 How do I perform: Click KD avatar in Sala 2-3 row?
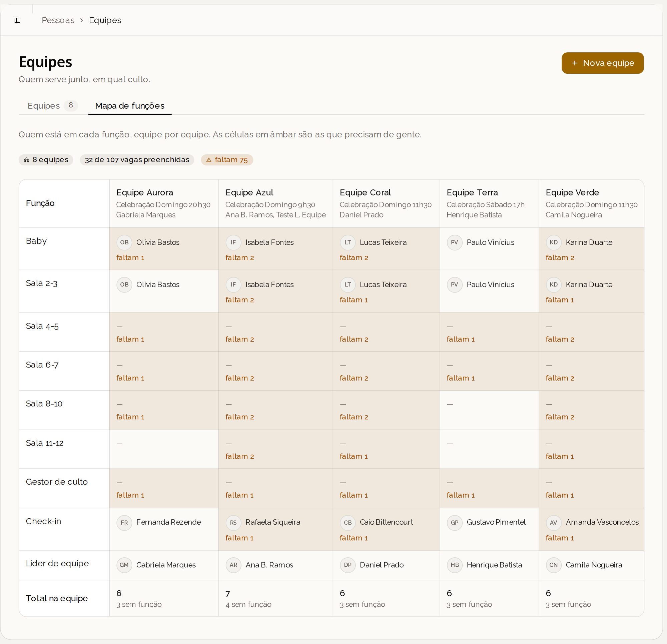(x=554, y=284)
